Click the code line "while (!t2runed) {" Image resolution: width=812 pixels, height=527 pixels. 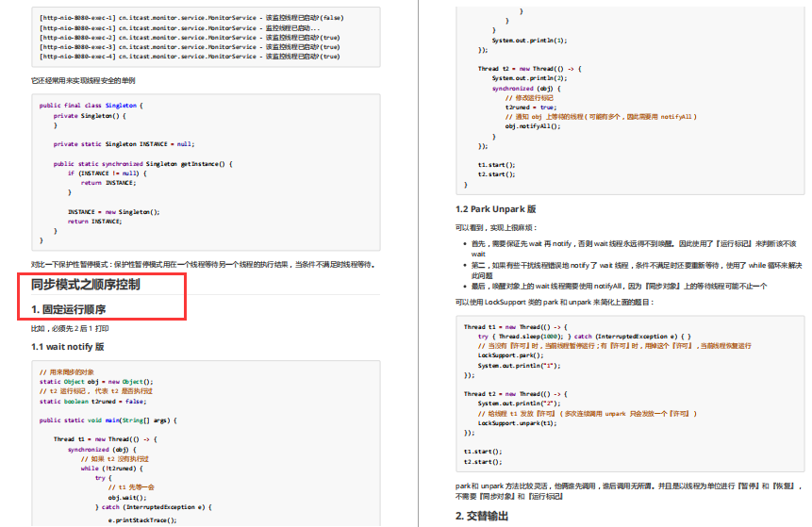[x=112, y=469]
